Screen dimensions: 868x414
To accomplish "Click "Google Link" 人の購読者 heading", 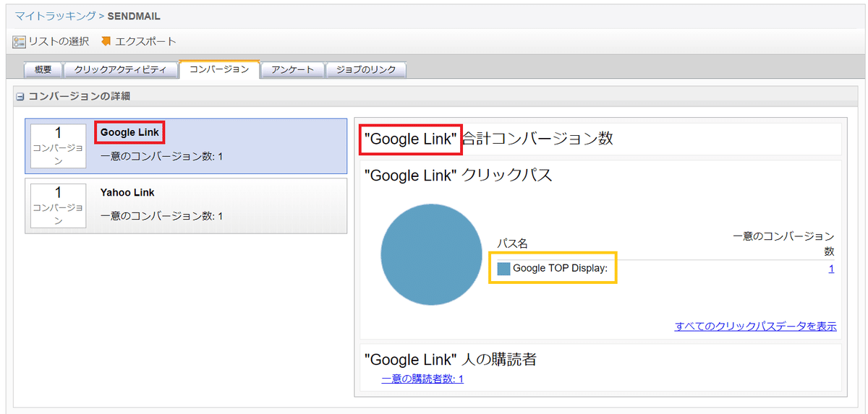I will [x=450, y=359].
